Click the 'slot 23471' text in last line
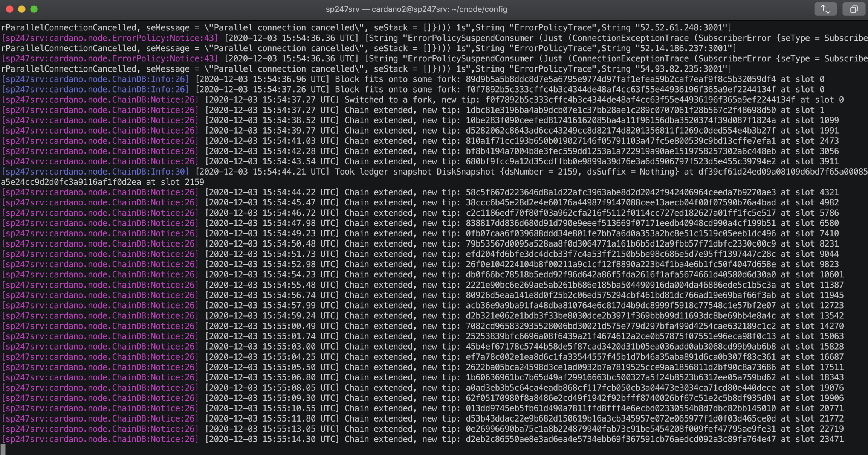This screenshot has height=455, width=868. pyautogui.click(x=819, y=439)
